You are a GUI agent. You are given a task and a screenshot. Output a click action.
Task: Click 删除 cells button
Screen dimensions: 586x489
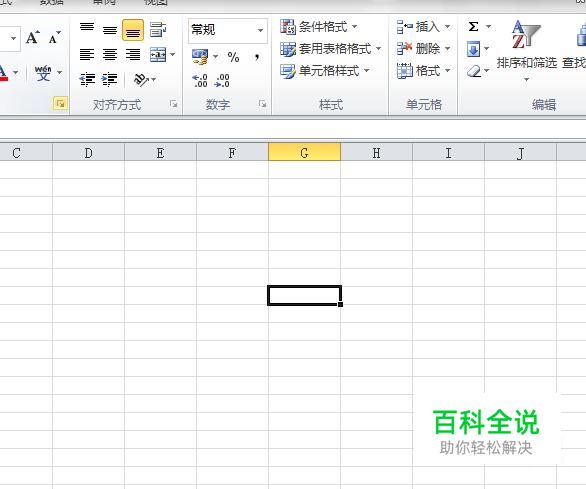419,48
